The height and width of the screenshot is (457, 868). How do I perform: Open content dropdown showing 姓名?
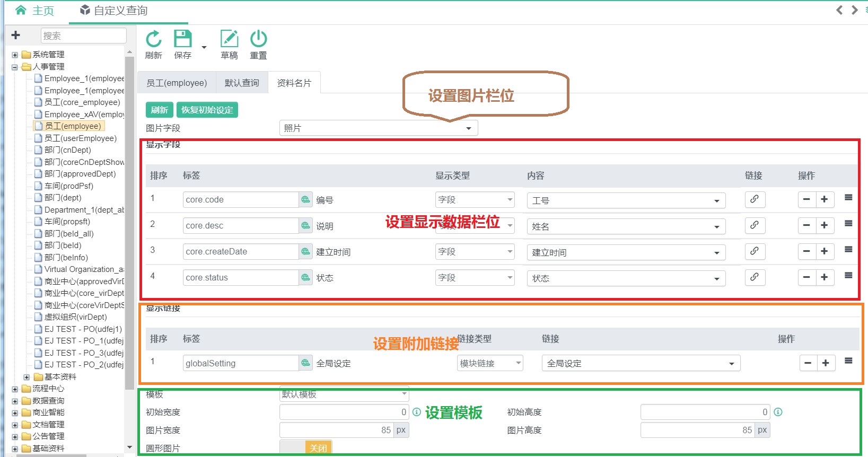[x=626, y=226]
